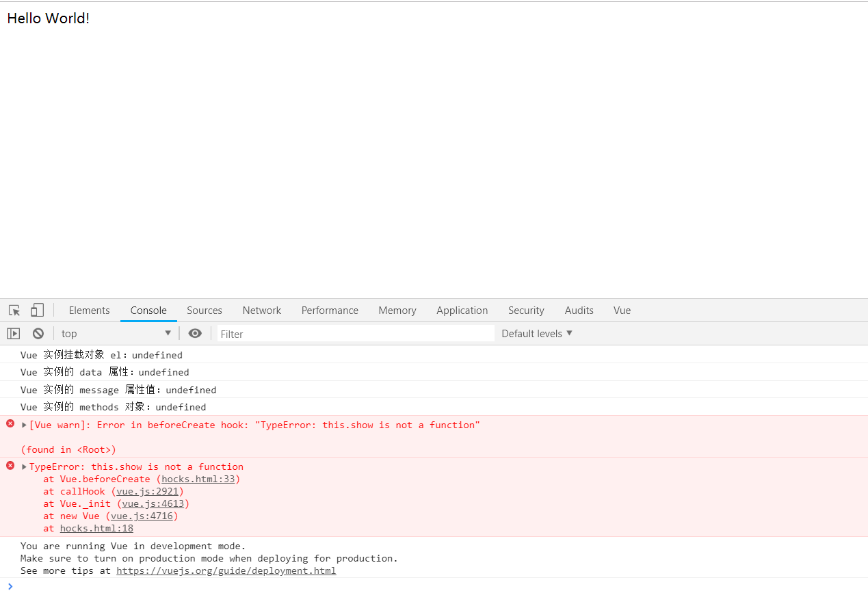Click the '(found in <Root>)' text
This screenshot has width=868, height=606.
[x=68, y=450]
